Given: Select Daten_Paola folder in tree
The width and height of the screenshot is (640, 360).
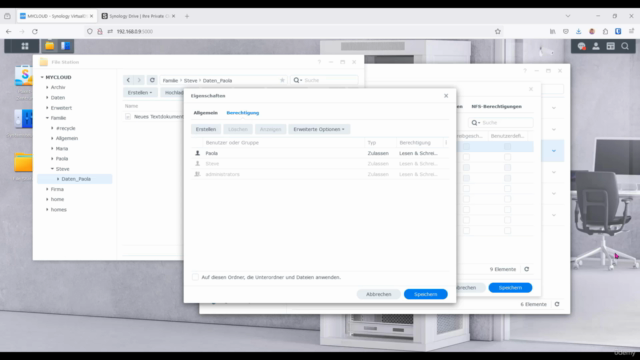Looking at the screenshot, I should coord(76,179).
